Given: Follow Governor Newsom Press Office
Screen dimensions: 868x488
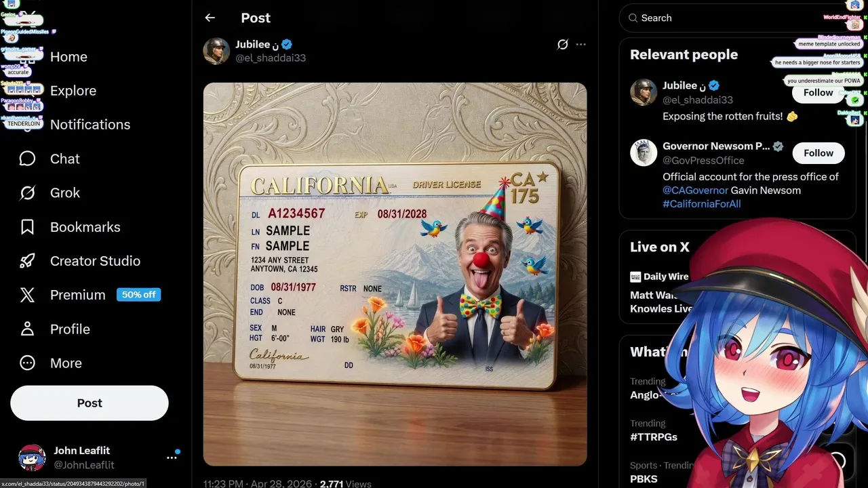Looking at the screenshot, I should coord(818,153).
